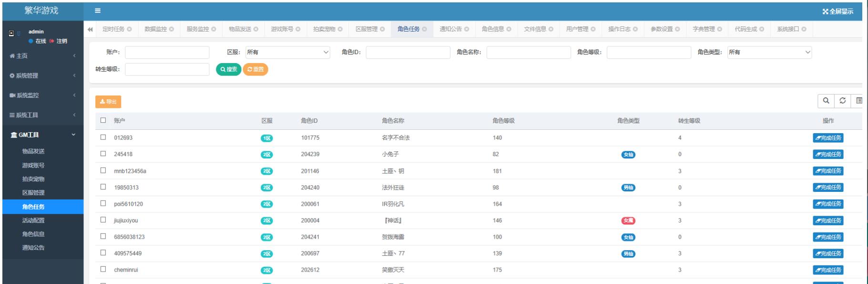
Task: Close the 代码生成 tab via its x icon
Action: 762,30
